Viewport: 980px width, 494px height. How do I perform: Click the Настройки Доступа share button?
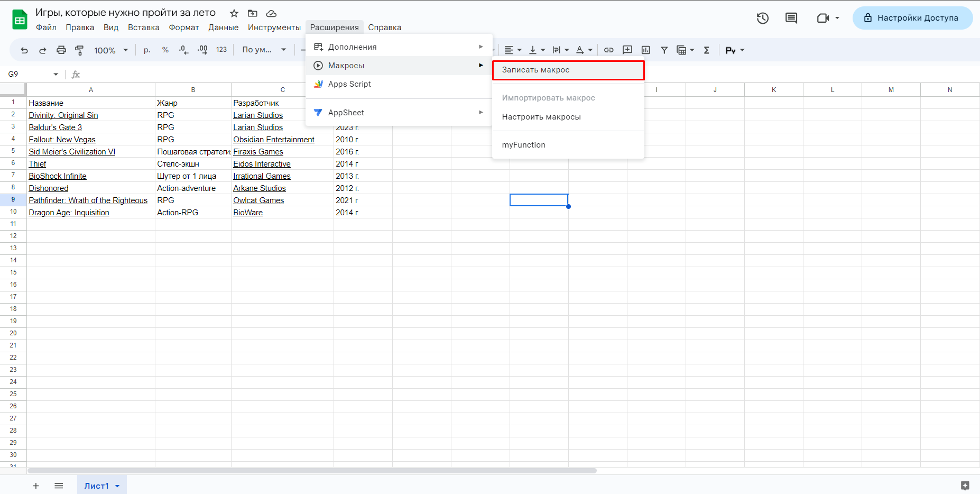click(x=912, y=18)
